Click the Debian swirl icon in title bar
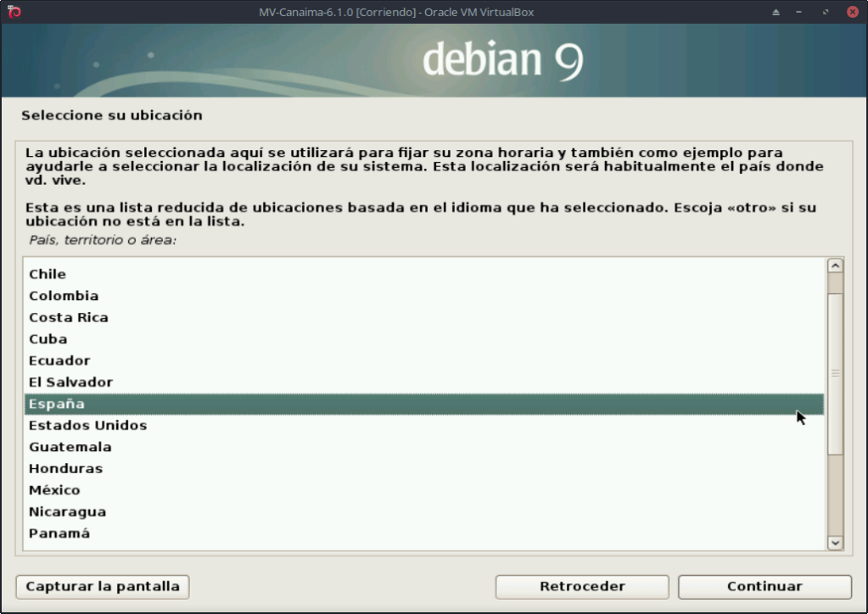This screenshot has width=868, height=614. click(x=14, y=12)
